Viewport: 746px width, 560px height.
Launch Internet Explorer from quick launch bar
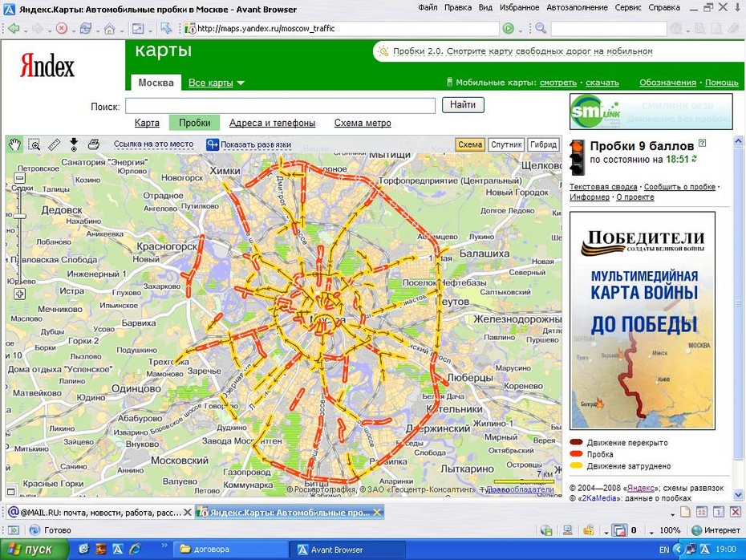tap(135, 549)
